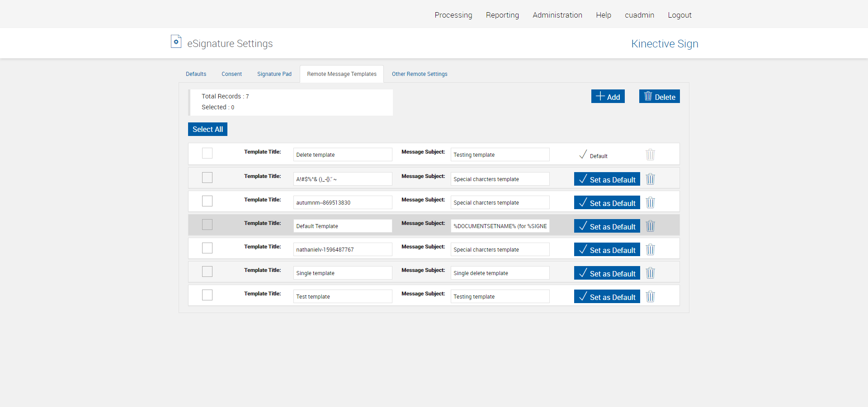Delete the autumnm-869513830 template via trash icon

[x=650, y=202]
